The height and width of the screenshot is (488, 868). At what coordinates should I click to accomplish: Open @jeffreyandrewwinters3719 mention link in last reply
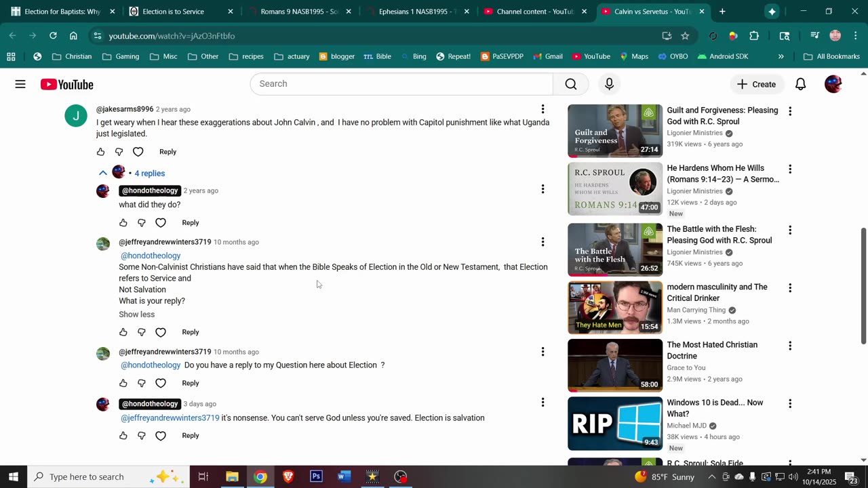(170, 418)
